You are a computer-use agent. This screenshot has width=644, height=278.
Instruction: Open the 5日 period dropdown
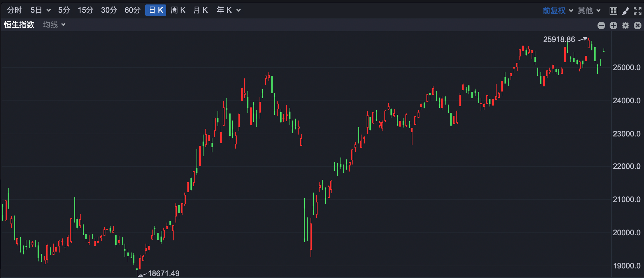pyautogui.click(x=40, y=10)
